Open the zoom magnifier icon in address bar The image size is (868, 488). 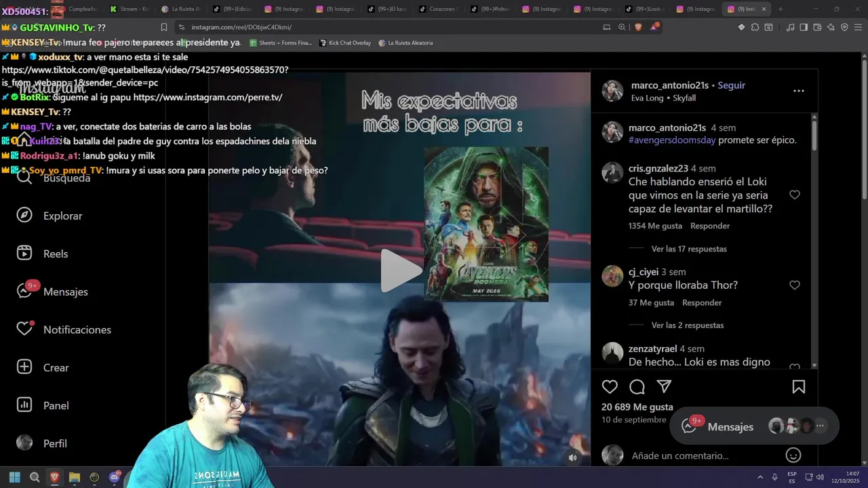[x=622, y=27]
